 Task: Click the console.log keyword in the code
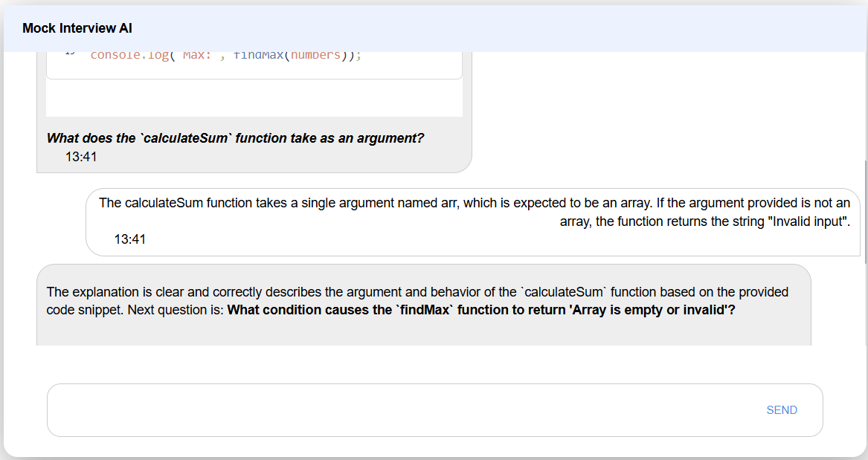(129, 56)
